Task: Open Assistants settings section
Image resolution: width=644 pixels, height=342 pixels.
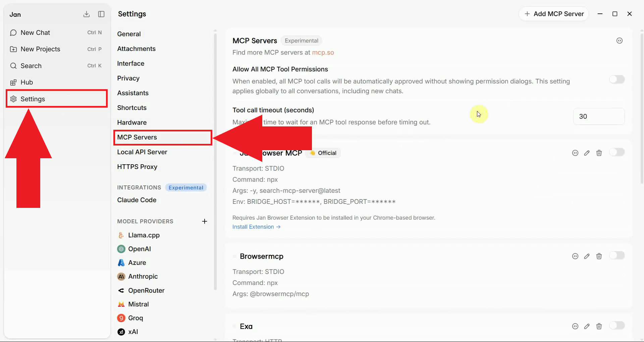Action: [x=132, y=93]
